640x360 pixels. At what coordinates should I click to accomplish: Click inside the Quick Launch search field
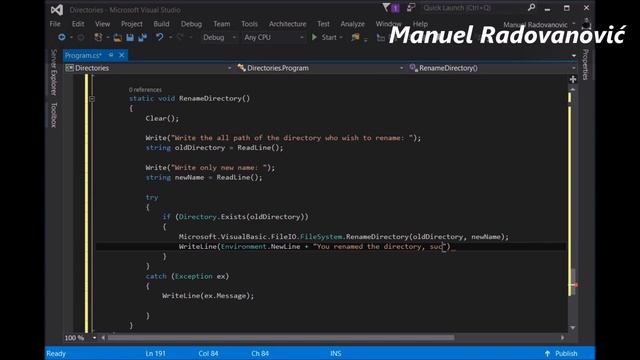tap(473, 8)
